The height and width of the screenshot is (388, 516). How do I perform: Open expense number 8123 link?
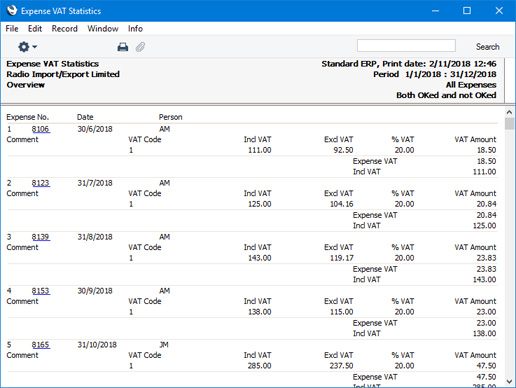pos(41,183)
